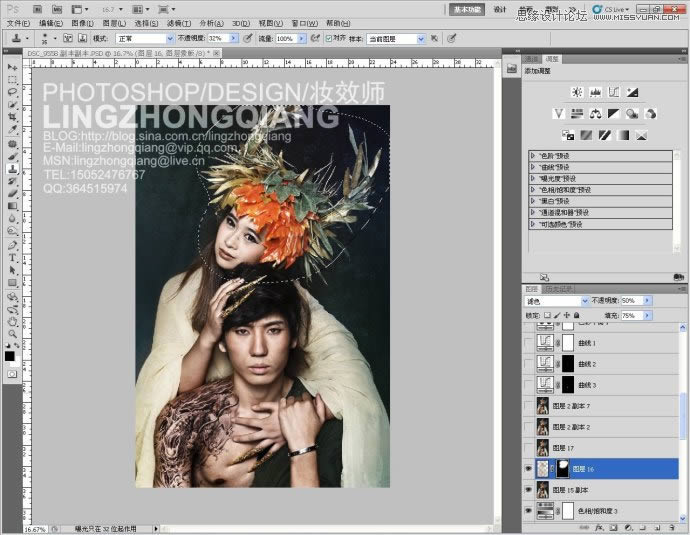Select the Lasso tool
This screenshot has width=690, height=535.
point(12,92)
